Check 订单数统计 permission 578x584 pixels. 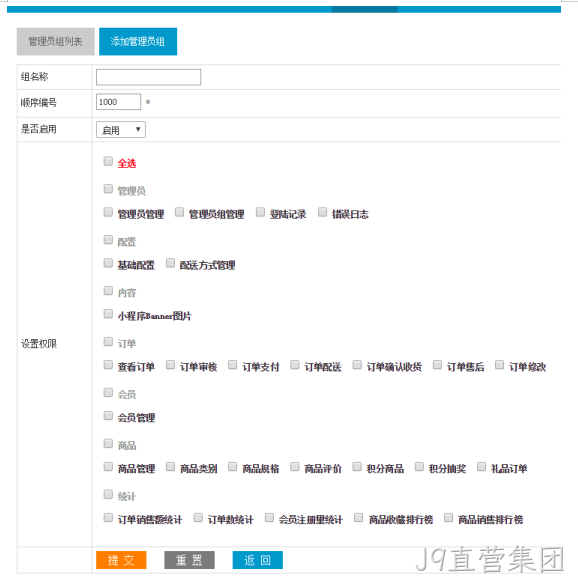[x=198, y=517]
